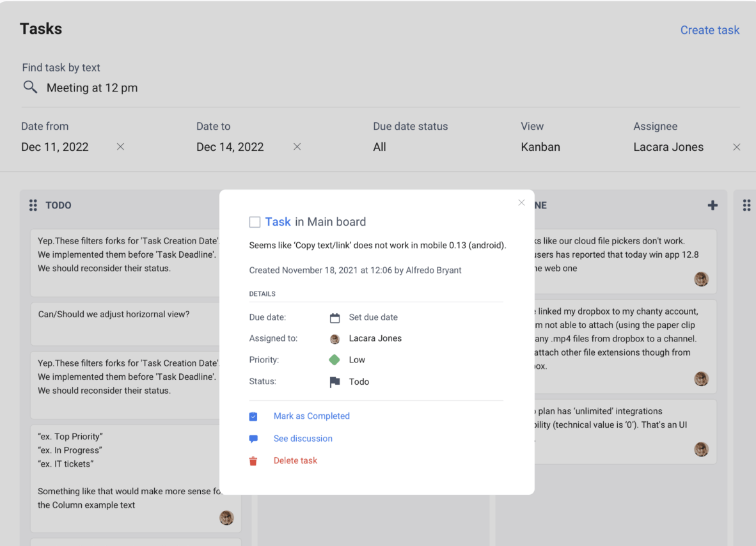Click the See discussion chat bubble icon

click(253, 439)
